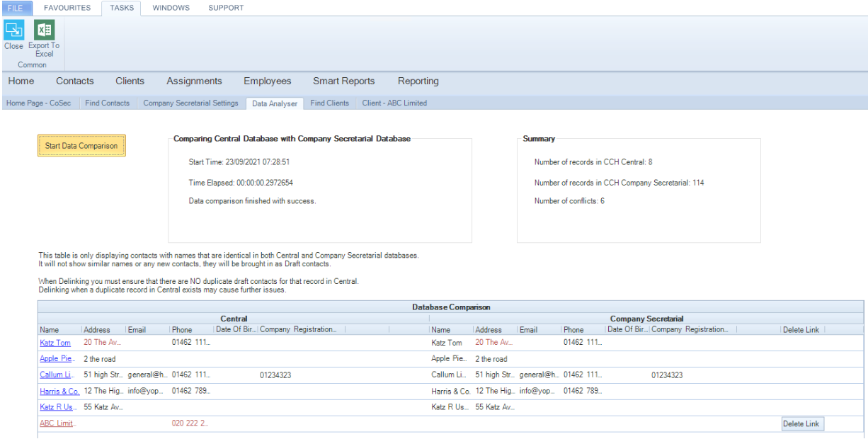868x439 pixels.
Task: Go to the Home menu
Action: click(x=21, y=81)
